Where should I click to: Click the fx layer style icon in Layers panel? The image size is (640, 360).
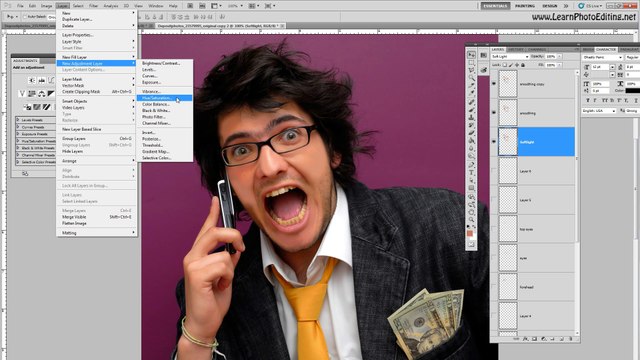[x=526, y=339]
